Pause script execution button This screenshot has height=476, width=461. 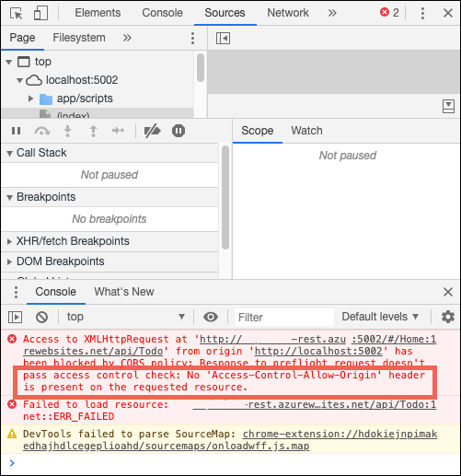tap(16, 131)
